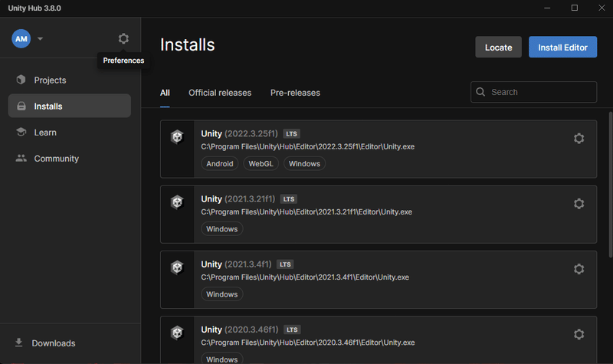Viewport: 613px width, 364px height.
Task: Click Windows tag on Unity 2021.3.4f1
Action: (221, 294)
